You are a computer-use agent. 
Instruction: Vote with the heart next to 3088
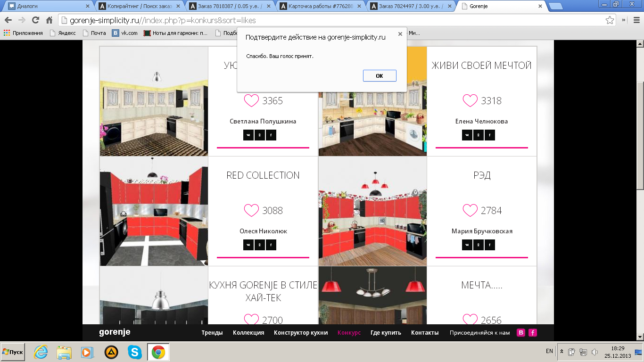[x=251, y=210]
